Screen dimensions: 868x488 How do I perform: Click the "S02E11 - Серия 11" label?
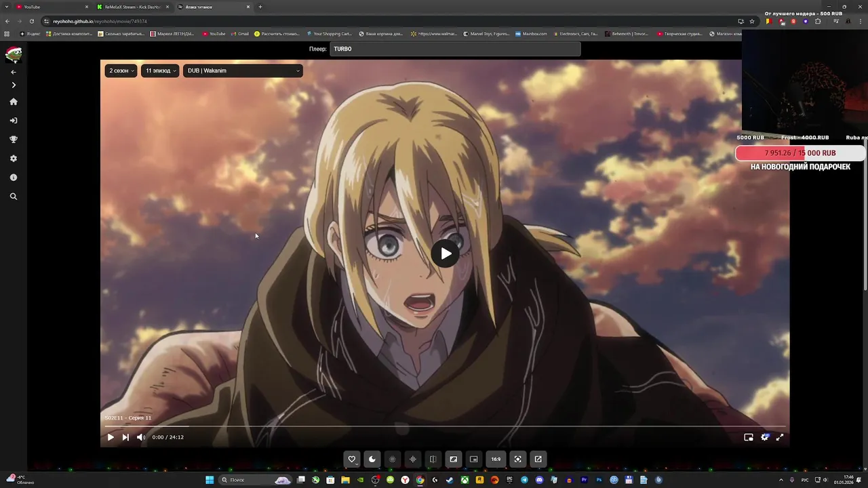pyautogui.click(x=128, y=418)
